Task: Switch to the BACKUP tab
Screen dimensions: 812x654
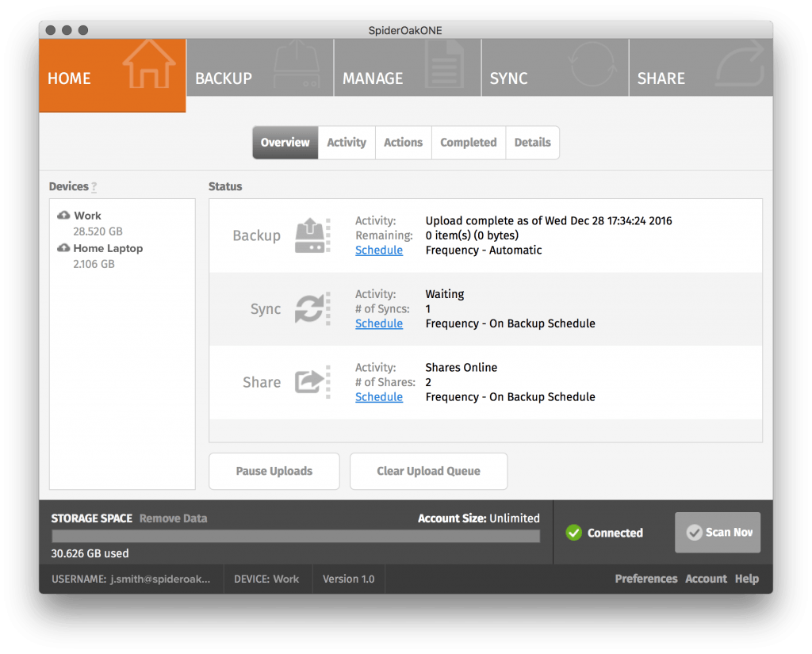Action: (260, 68)
